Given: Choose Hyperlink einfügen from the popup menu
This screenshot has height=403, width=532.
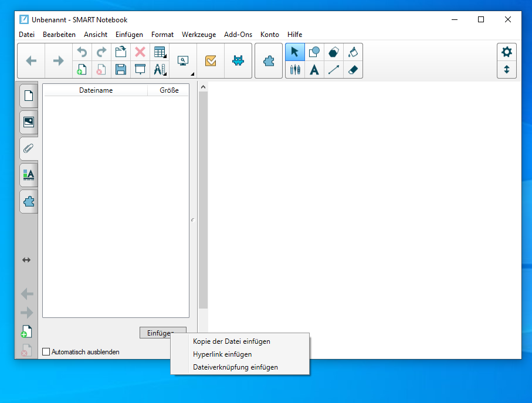Looking at the screenshot, I should [x=222, y=354].
